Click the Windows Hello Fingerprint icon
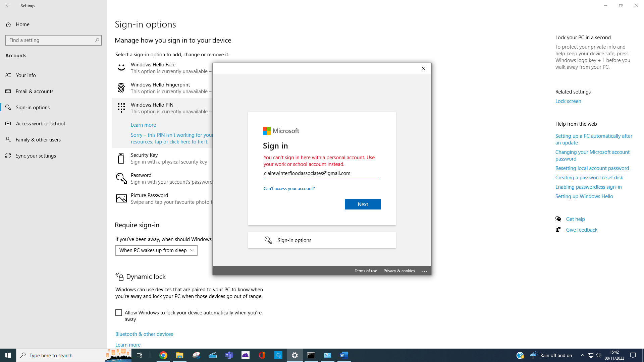This screenshot has width=644, height=362. click(x=121, y=88)
